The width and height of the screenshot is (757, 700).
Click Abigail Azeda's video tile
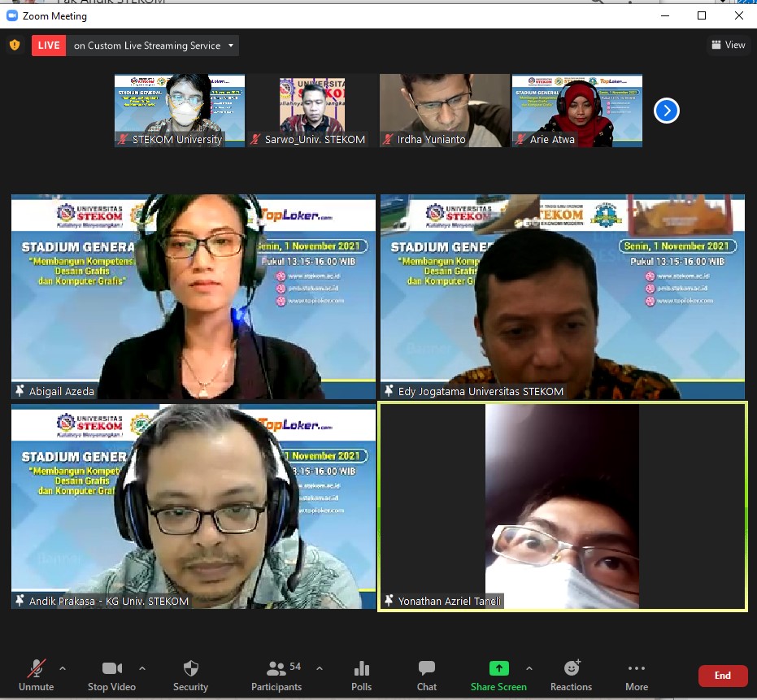[x=194, y=297]
